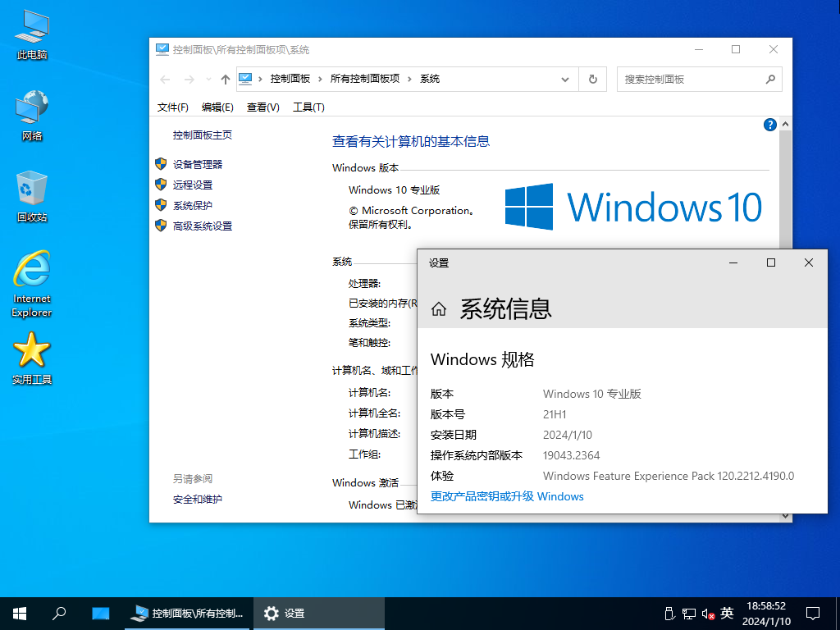Expand chevron before 控制面板 breadcrumb

(260, 80)
